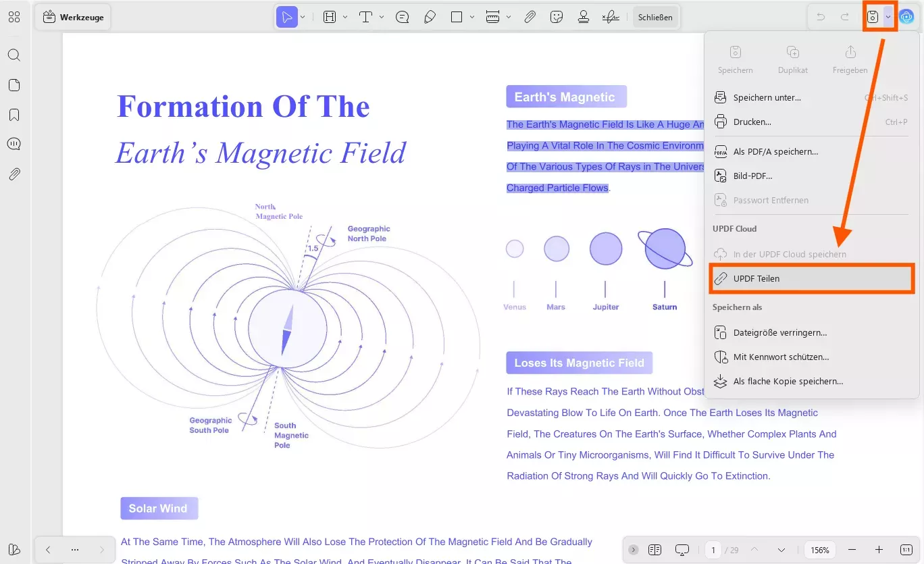This screenshot has width=924, height=564.
Task: Click the undo arrow
Action: [x=821, y=18]
